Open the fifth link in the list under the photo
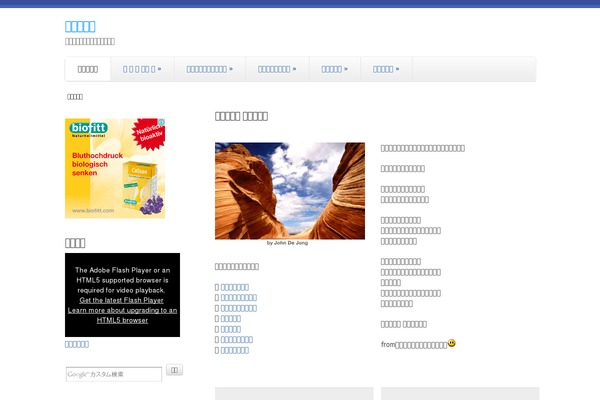 pos(231,329)
